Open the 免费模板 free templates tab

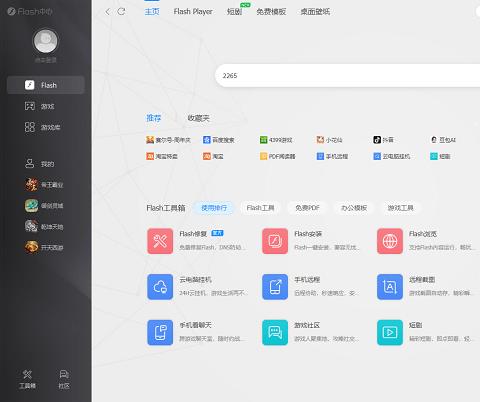(x=271, y=12)
